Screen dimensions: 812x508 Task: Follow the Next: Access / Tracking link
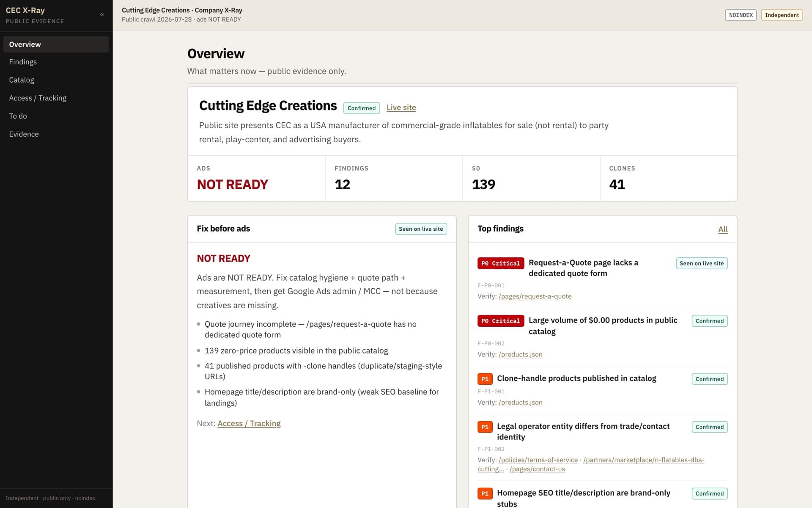pos(249,423)
